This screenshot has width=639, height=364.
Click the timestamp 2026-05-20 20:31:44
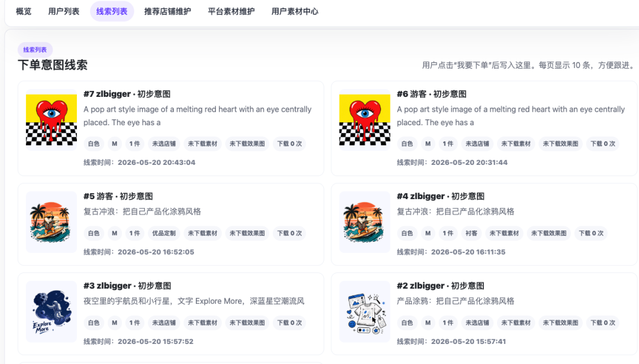pyautogui.click(x=469, y=162)
